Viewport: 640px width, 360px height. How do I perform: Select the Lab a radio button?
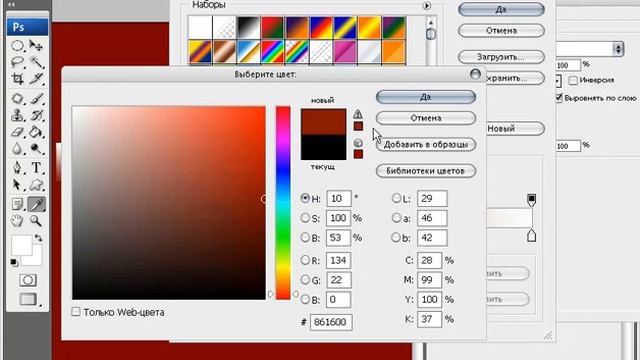coord(396,218)
